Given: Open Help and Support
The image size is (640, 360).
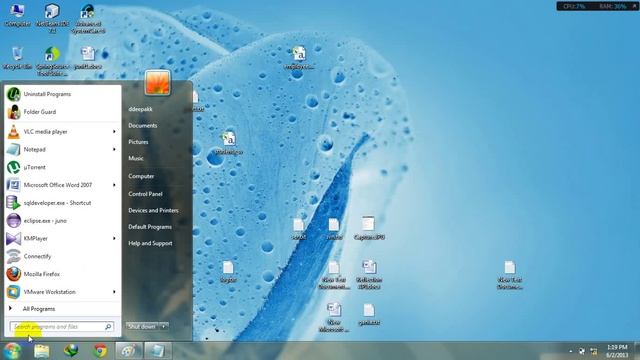Looking at the screenshot, I should [x=150, y=243].
